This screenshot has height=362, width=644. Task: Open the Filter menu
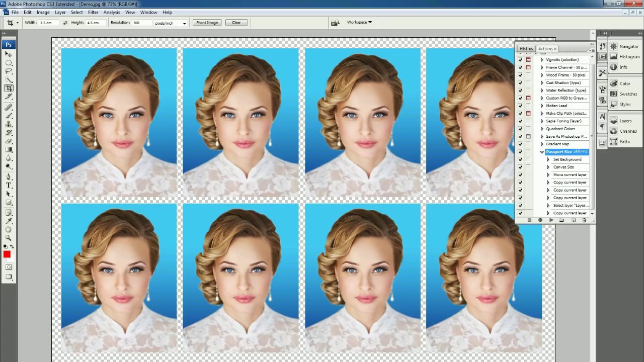click(93, 12)
